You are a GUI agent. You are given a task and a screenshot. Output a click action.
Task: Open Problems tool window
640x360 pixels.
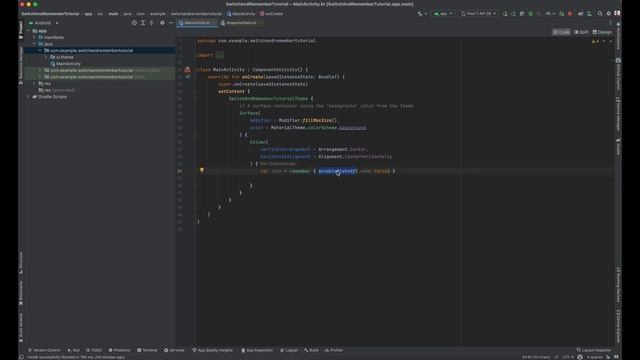click(x=120, y=350)
